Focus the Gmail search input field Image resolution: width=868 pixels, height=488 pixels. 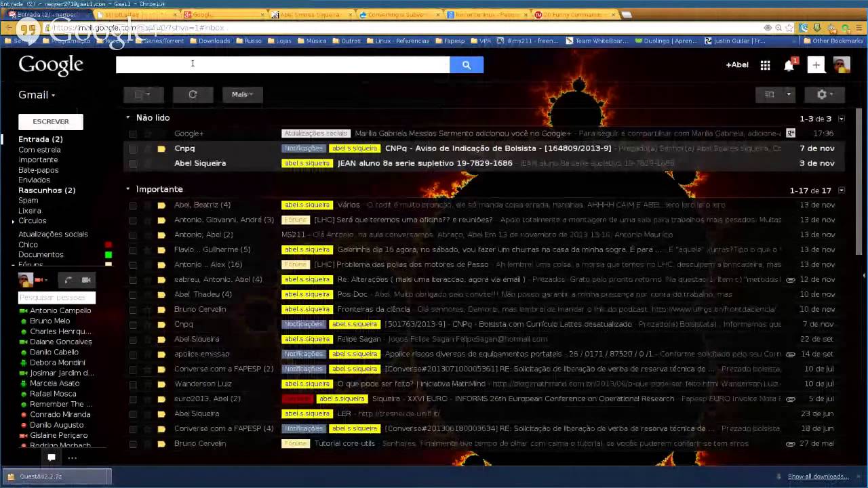point(283,64)
